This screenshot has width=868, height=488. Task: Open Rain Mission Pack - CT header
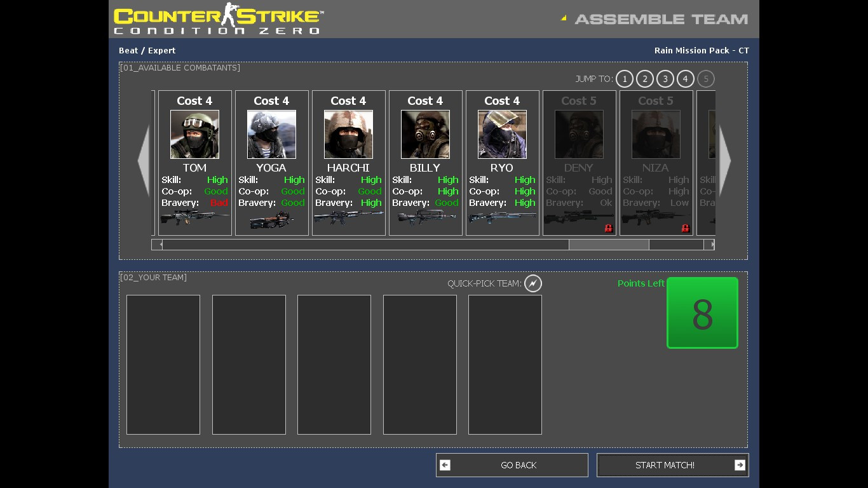[702, 50]
